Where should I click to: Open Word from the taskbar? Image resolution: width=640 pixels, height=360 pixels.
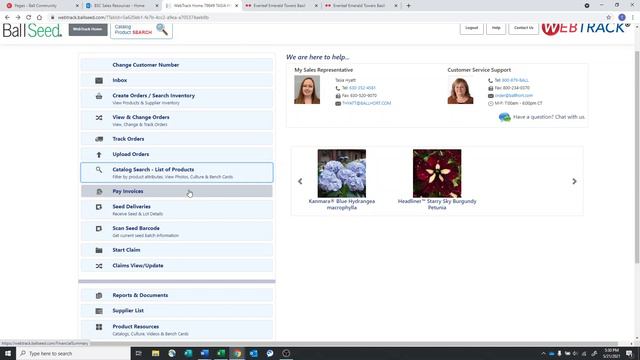[204, 353]
